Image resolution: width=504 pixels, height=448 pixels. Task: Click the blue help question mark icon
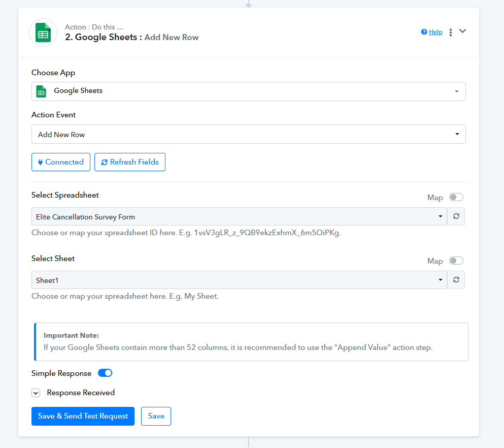click(x=424, y=32)
